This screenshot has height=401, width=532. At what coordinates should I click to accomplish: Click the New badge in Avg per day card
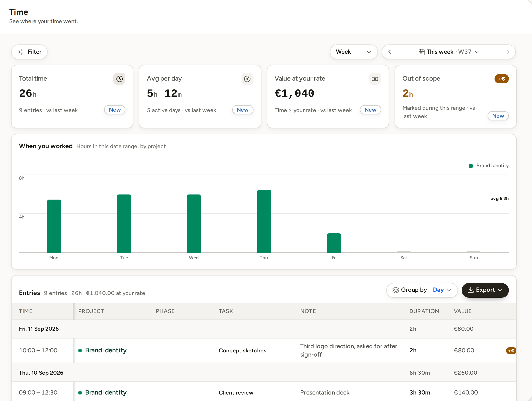(243, 110)
